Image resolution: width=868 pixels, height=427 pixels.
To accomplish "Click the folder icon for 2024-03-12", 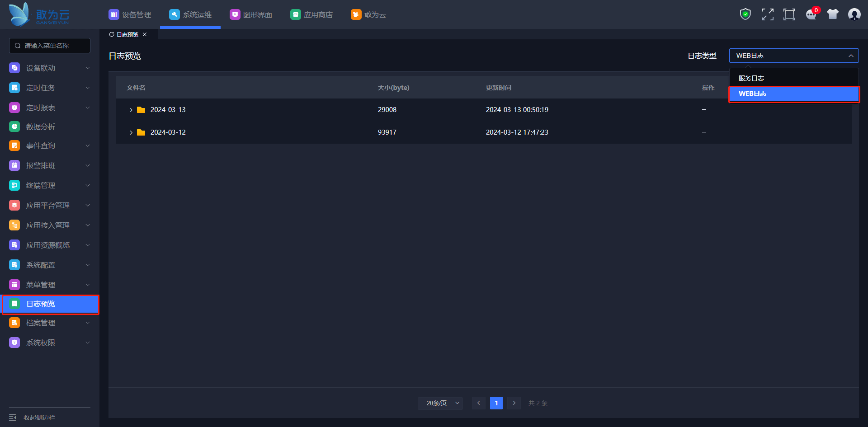I will click(141, 132).
